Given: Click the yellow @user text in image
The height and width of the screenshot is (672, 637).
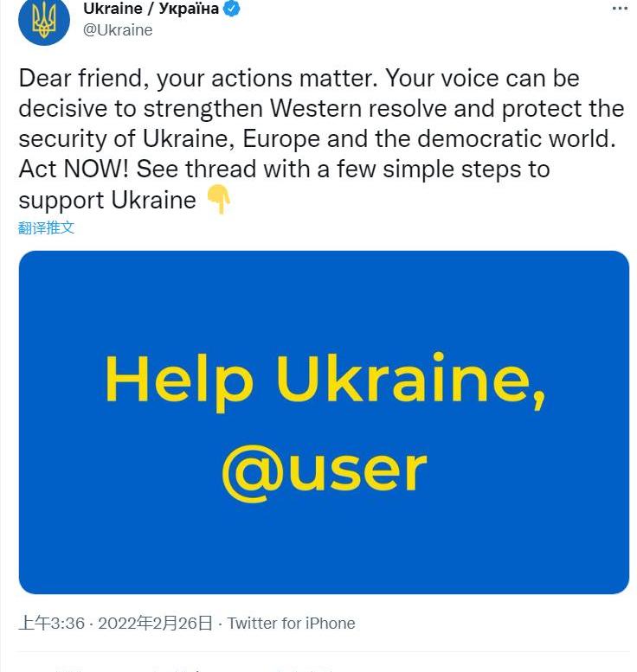Looking at the screenshot, I should pyautogui.click(x=325, y=472).
